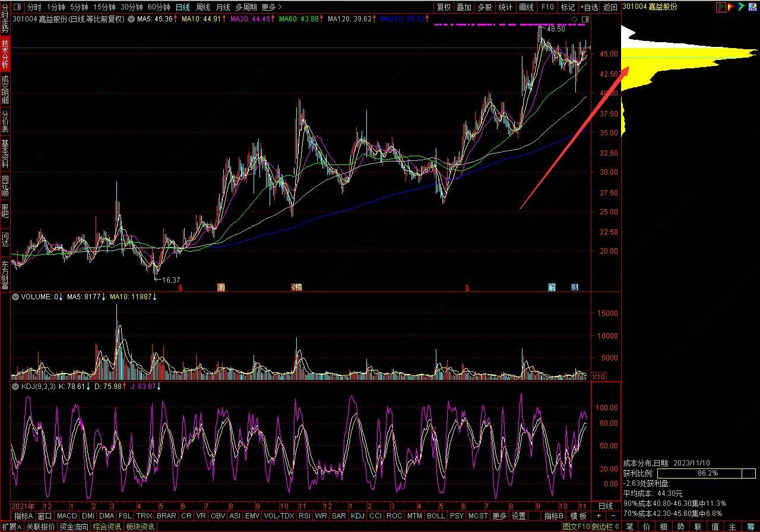Viewport: 760px width, 532px height.
Task: Click the 叠加 overlay button
Action: coord(464,7)
